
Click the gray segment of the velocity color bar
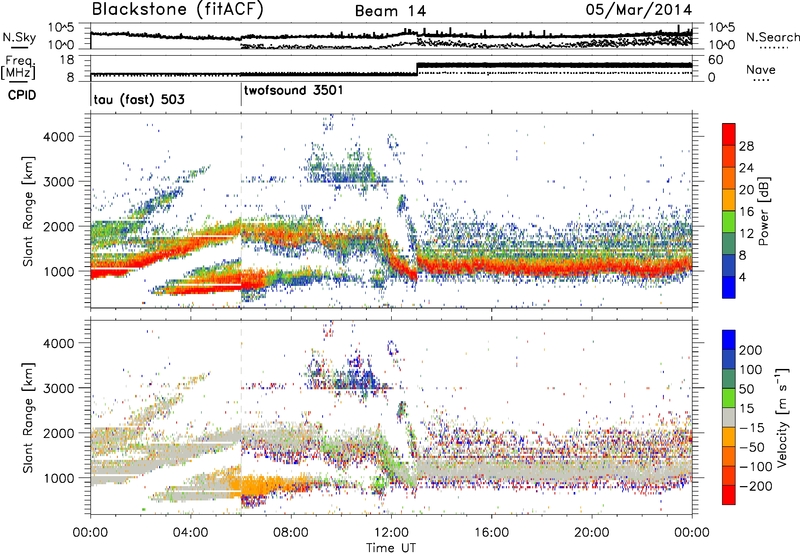[729, 417]
